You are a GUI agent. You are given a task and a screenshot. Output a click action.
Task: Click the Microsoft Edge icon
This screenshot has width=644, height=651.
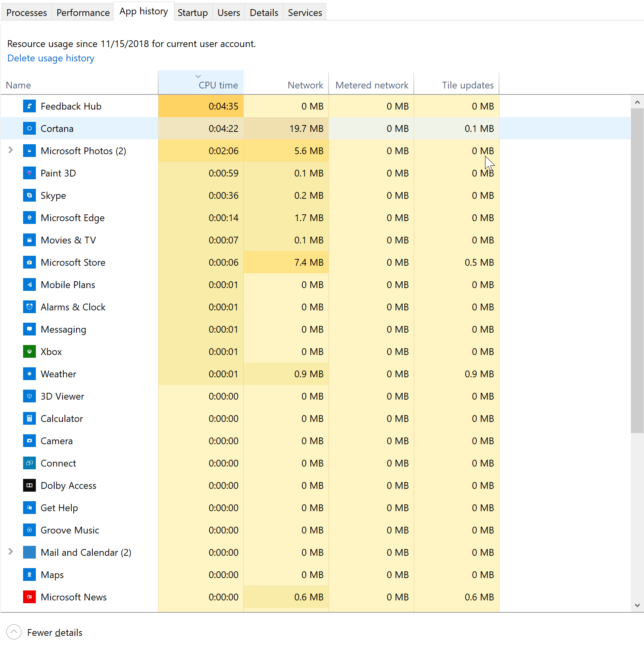[29, 218]
